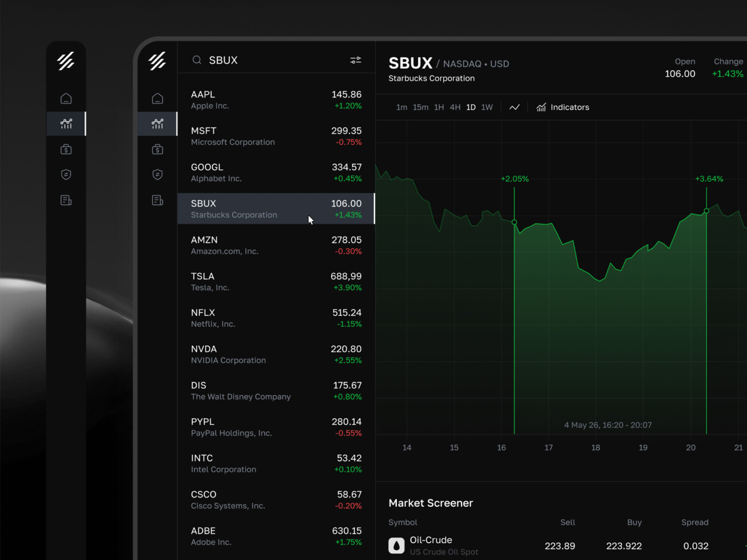Image resolution: width=747 pixels, height=560 pixels.
Task: Switch chart type with the line chart icon
Action: tap(514, 107)
